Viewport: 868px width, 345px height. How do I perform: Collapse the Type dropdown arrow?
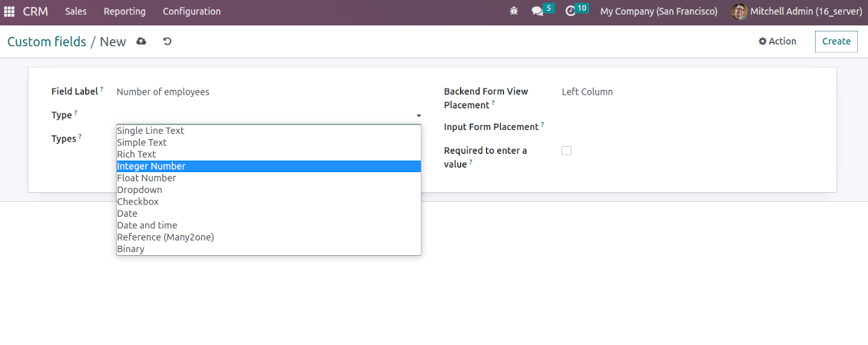(419, 115)
